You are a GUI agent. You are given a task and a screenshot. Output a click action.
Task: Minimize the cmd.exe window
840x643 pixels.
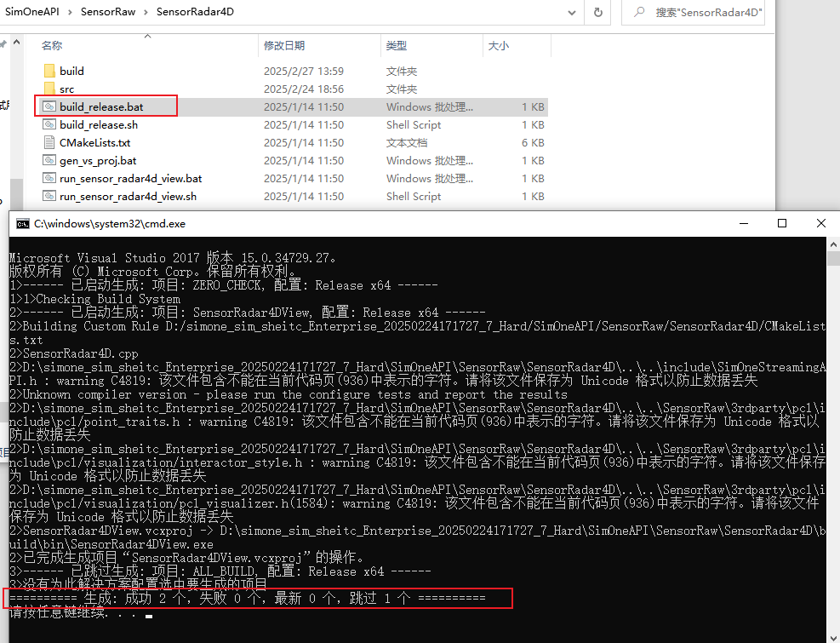[744, 224]
